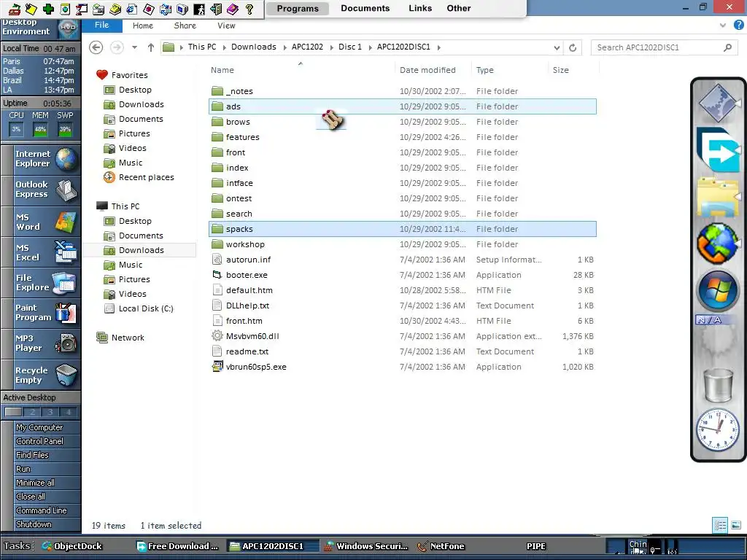The height and width of the screenshot is (560, 747).
Task: Open the Home ribbon tab
Action: coord(143,26)
